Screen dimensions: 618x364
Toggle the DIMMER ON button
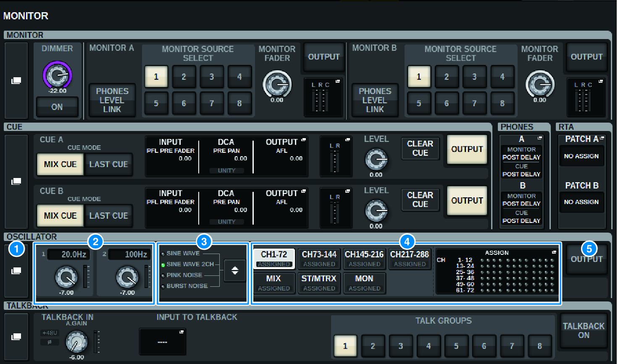click(57, 107)
